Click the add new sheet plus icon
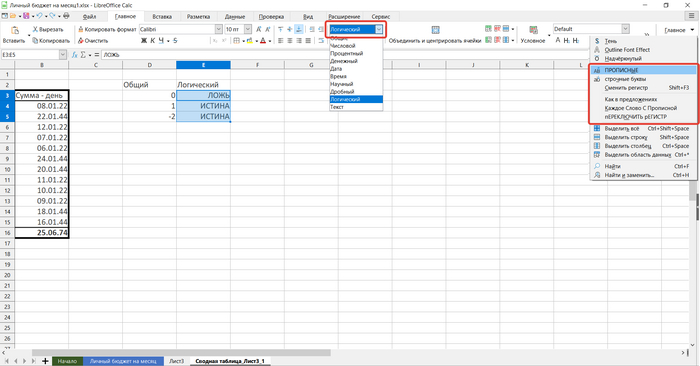 click(x=45, y=361)
